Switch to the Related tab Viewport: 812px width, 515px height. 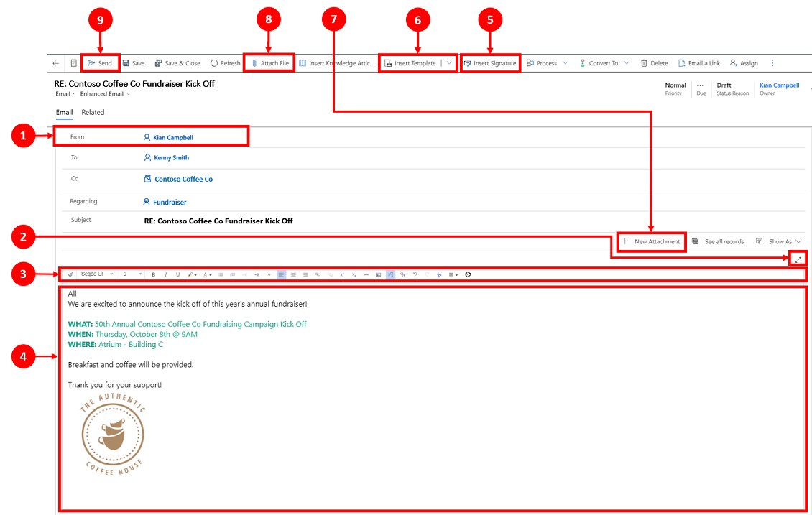coord(93,112)
